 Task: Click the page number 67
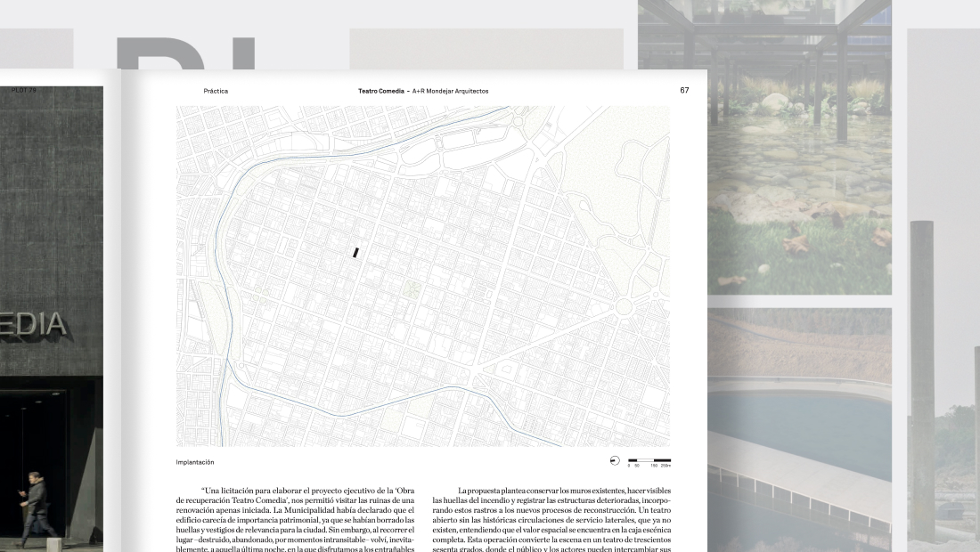click(x=684, y=91)
